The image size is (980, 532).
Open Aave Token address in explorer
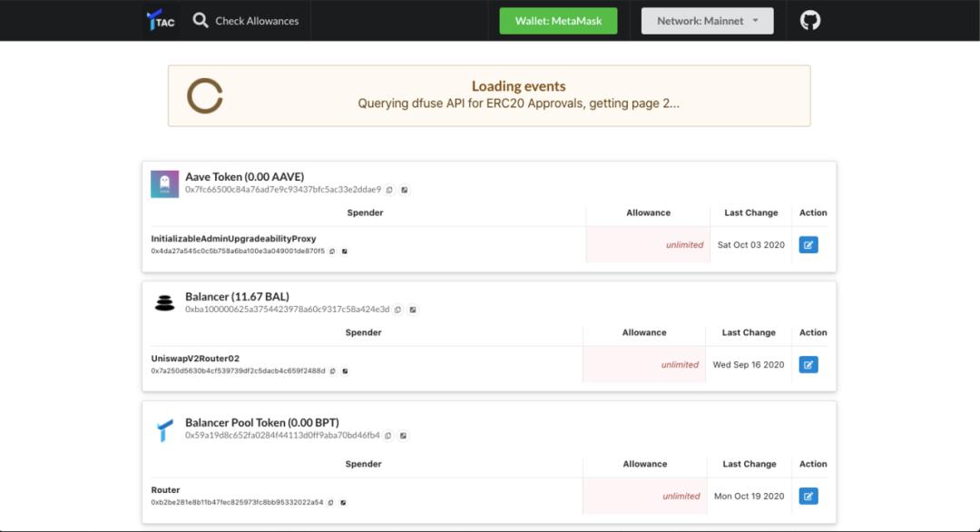coord(405,190)
